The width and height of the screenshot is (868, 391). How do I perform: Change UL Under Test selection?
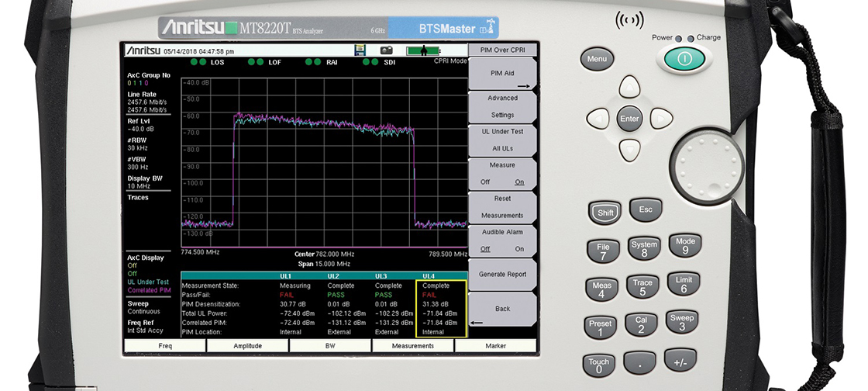pos(502,140)
